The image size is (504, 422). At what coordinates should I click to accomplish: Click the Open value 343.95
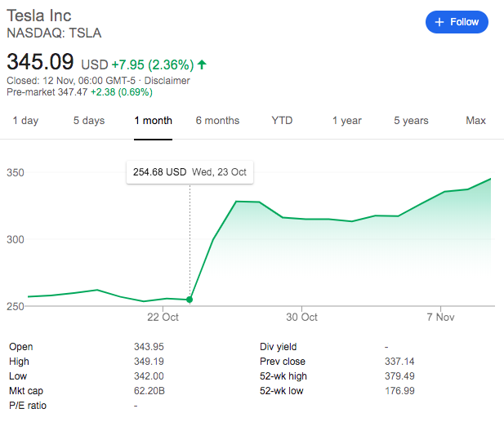(x=149, y=347)
